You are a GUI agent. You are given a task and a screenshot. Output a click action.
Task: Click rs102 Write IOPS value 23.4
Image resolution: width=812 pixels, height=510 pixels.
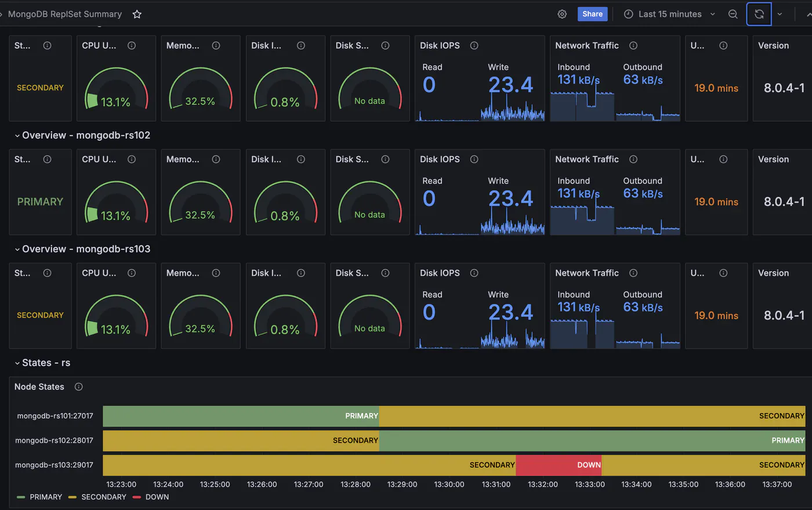pyautogui.click(x=510, y=198)
